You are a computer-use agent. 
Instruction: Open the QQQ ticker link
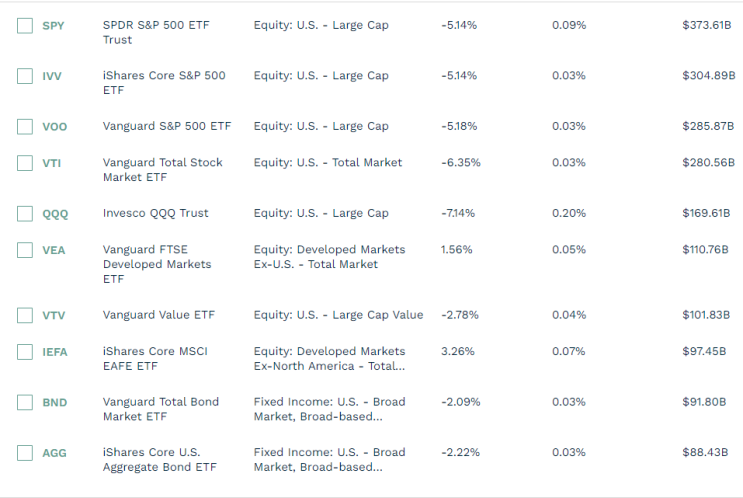point(55,214)
